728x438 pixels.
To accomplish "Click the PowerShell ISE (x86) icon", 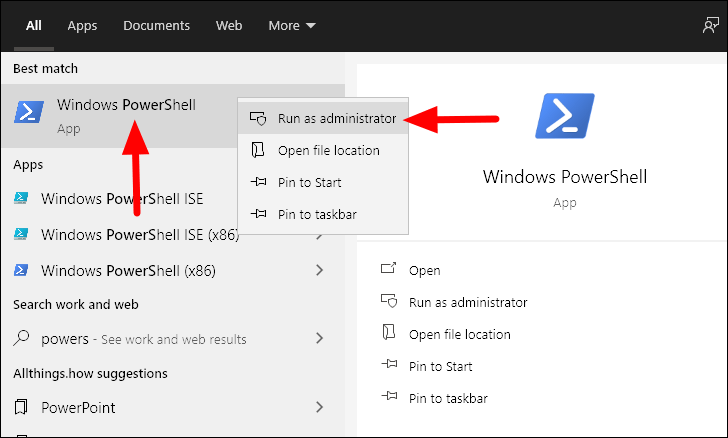I will (21, 234).
